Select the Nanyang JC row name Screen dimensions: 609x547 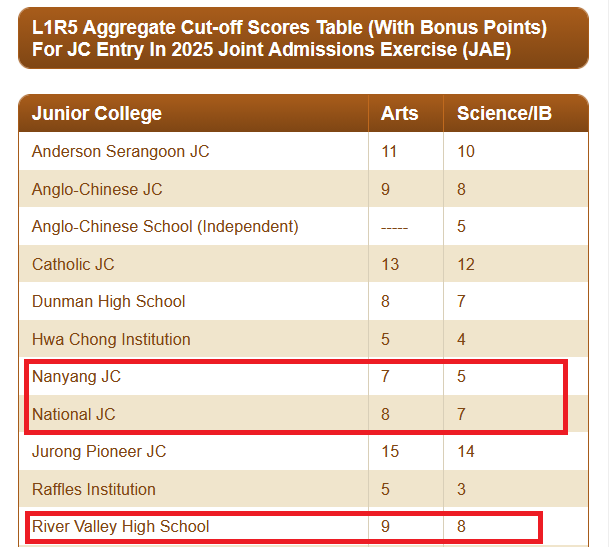76,377
